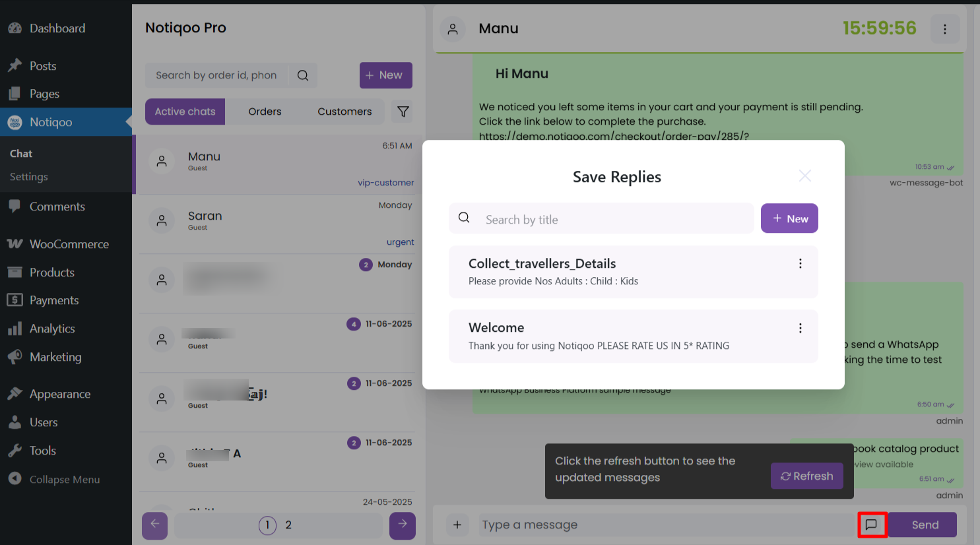Go to previous page with left arrow

point(155,525)
